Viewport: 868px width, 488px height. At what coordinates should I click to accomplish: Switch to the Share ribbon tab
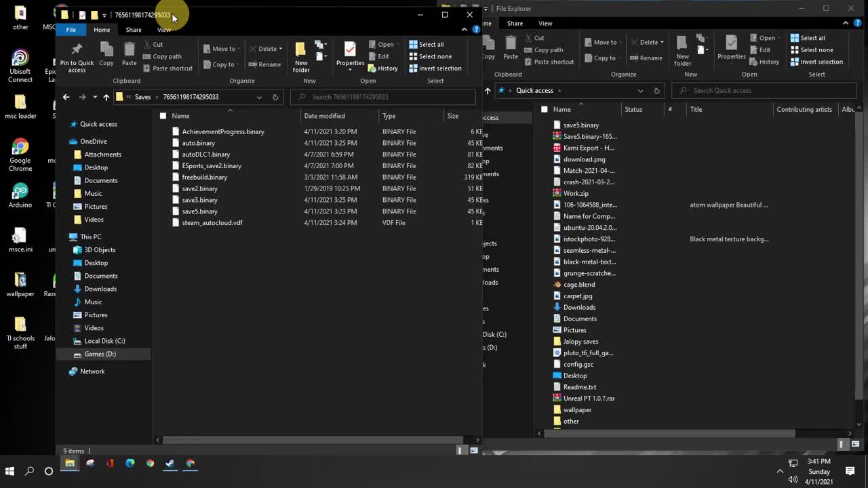click(134, 30)
